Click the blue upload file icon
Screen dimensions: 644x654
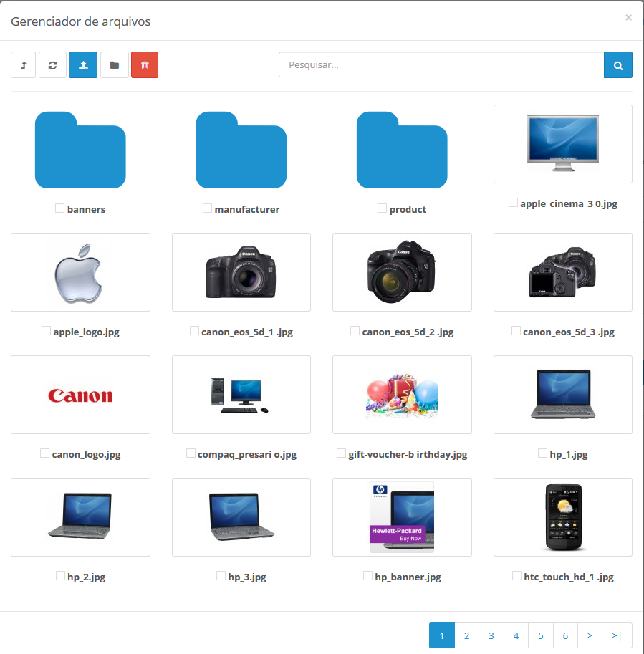(83, 65)
